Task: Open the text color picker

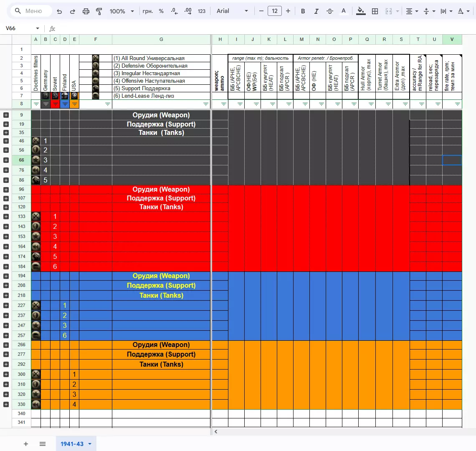Action: point(343,11)
